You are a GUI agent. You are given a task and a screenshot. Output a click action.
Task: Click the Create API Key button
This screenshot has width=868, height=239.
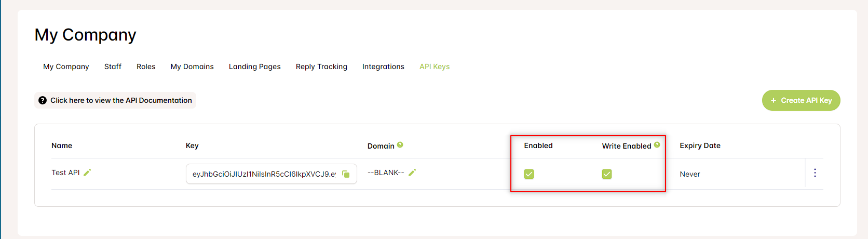pos(801,100)
